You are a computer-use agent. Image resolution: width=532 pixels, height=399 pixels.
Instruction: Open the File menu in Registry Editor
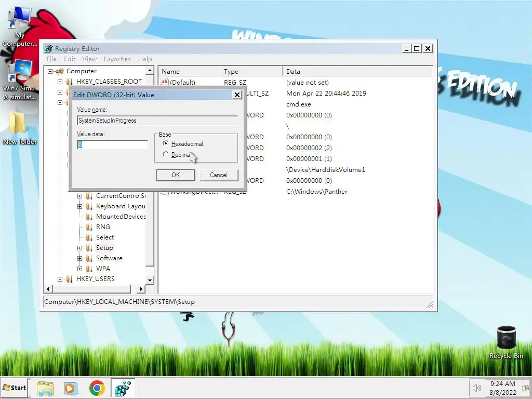tap(51, 59)
